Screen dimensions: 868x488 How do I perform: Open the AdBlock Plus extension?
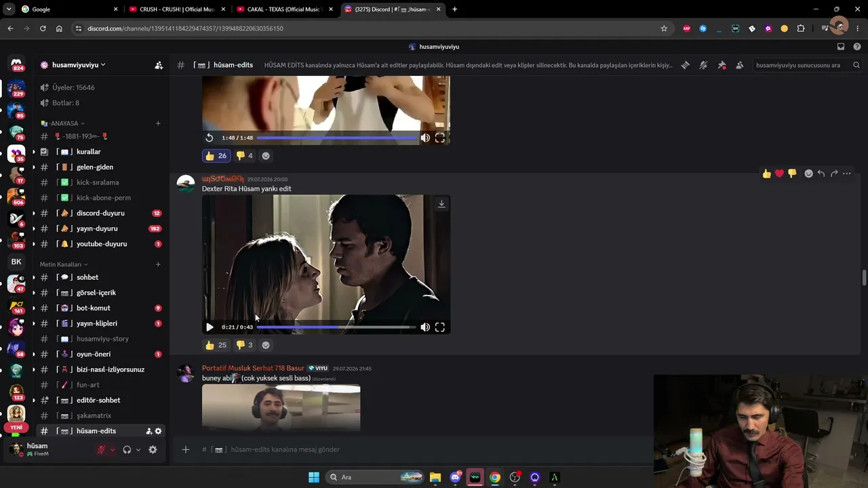pos(687,28)
